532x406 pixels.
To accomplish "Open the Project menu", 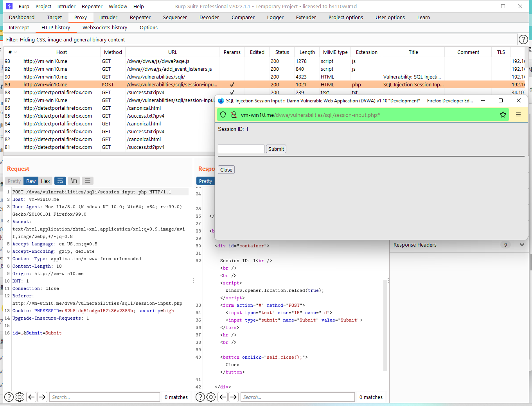I will (43, 6).
